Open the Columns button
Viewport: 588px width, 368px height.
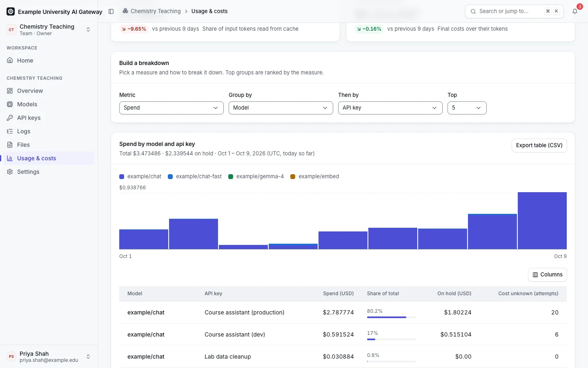tap(547, 275)
